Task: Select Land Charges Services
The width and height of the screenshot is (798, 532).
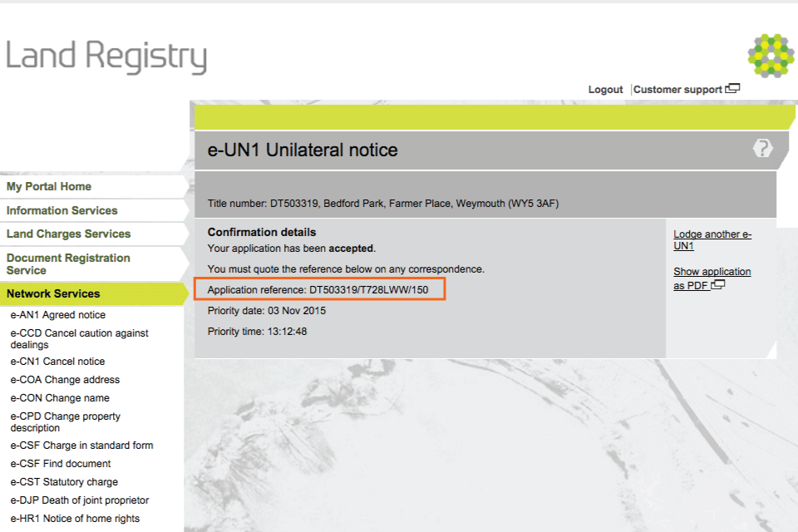Action: (x=69, y=234)
